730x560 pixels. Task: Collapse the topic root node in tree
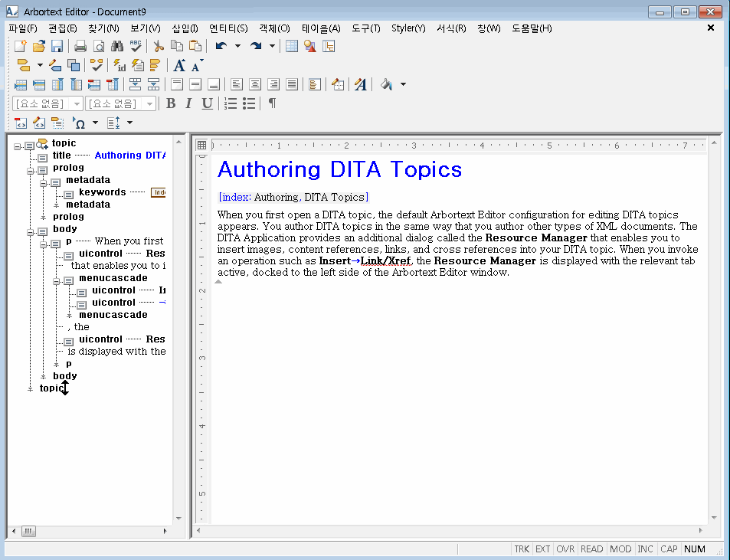17,146
